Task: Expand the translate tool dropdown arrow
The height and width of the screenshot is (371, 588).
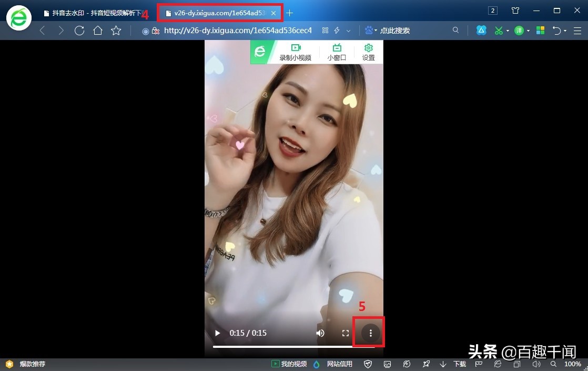Action: coord(529,31)
